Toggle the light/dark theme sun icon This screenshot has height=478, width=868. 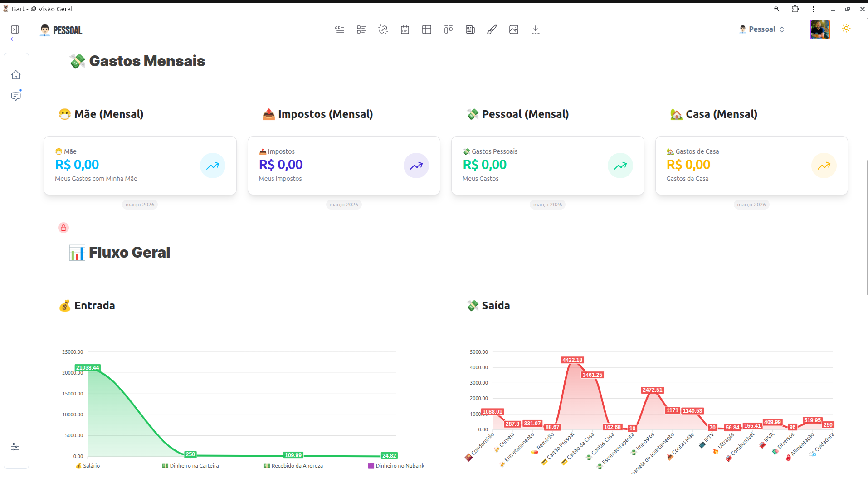click(846, 29)
